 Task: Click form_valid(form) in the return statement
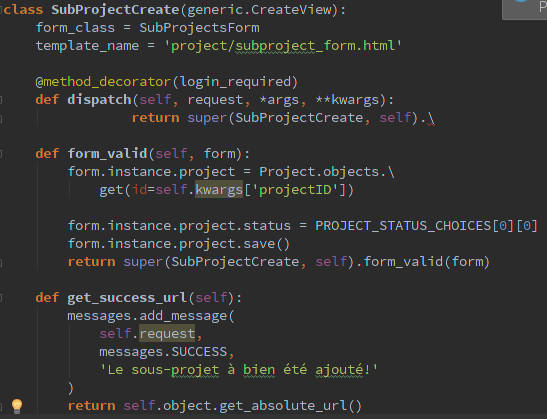[427, 262]
